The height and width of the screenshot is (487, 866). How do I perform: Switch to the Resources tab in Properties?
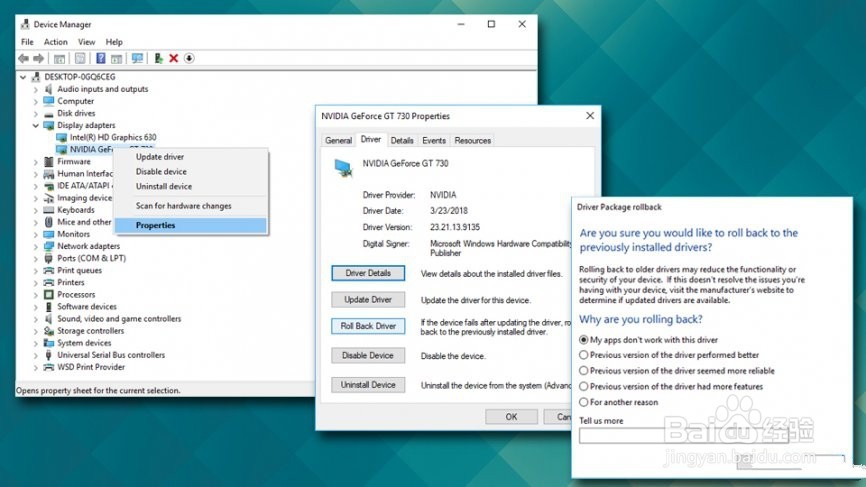pyautogui.click(x=472, y=140)
